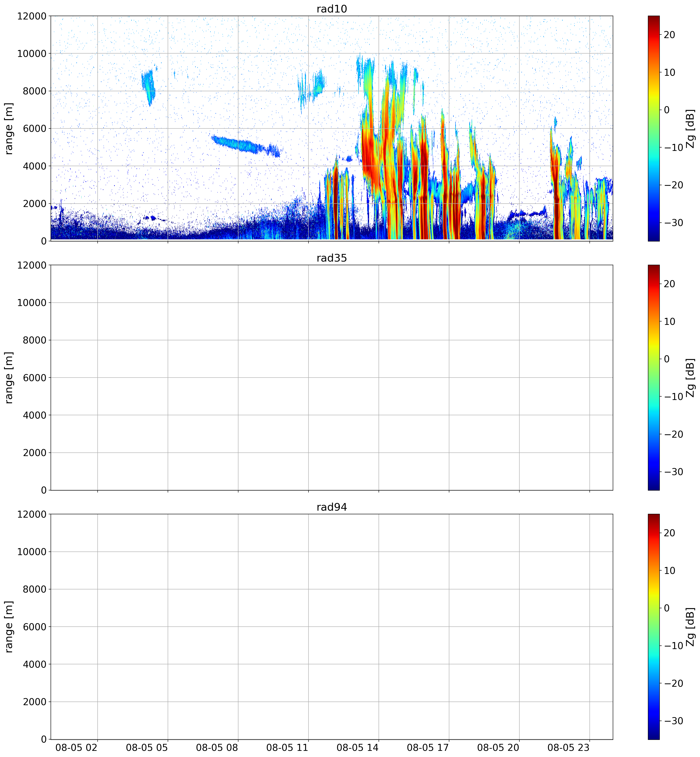The image size is (700, 757).
Task: Click the 6000 y-tick in rad35 panel
Action: click(x=35, y=377)
